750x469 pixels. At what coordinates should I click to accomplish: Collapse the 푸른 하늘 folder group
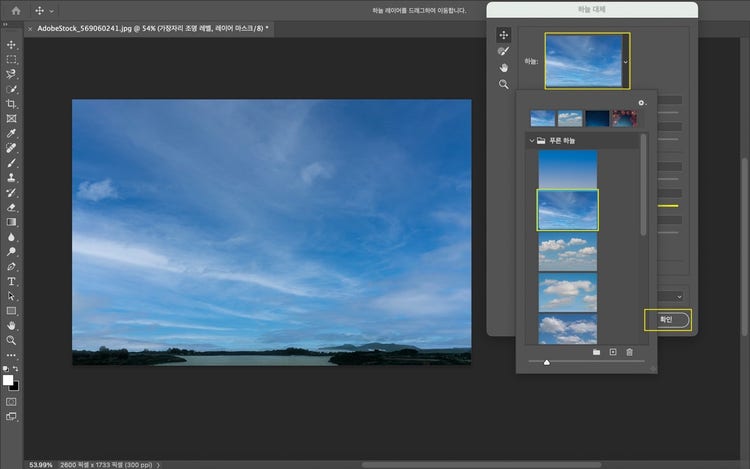point(531,142)
